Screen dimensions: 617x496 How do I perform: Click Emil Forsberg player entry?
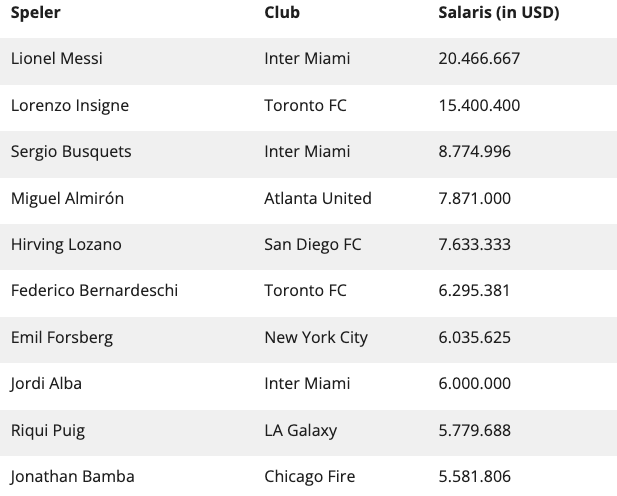point(62,338)
